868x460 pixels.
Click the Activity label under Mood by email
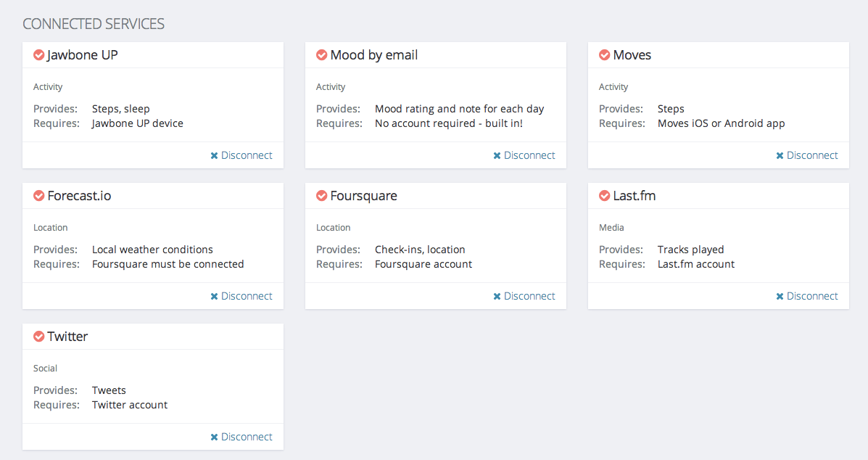click(331, 87)
